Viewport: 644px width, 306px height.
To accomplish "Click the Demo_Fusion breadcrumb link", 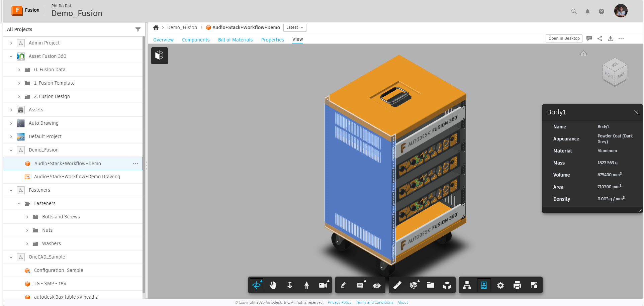I will pyautogui.click(x=182, y=27).
